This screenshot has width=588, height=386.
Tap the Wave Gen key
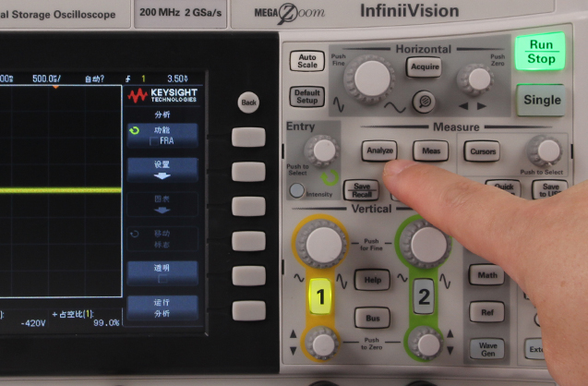(x=487, y=349)
